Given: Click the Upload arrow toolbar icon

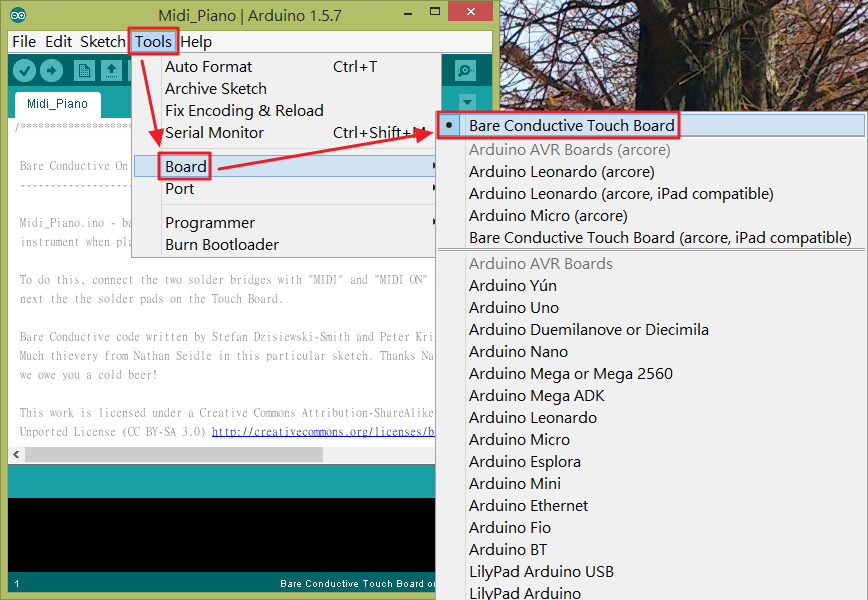Looking at the screenshot, I should click(x=51, y=70).
